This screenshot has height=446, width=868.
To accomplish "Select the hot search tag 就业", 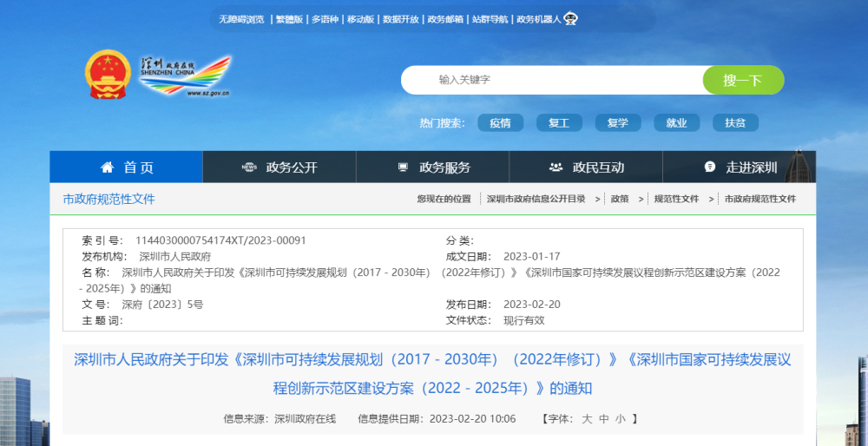I will coord(676,123).
